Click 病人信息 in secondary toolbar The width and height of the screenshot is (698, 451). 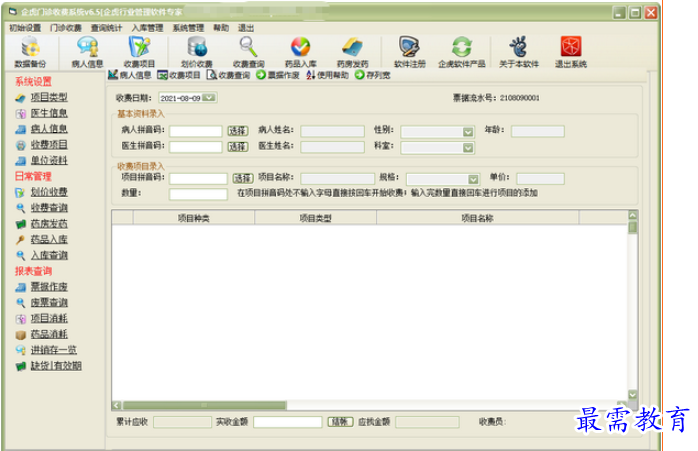pos(130,75)
